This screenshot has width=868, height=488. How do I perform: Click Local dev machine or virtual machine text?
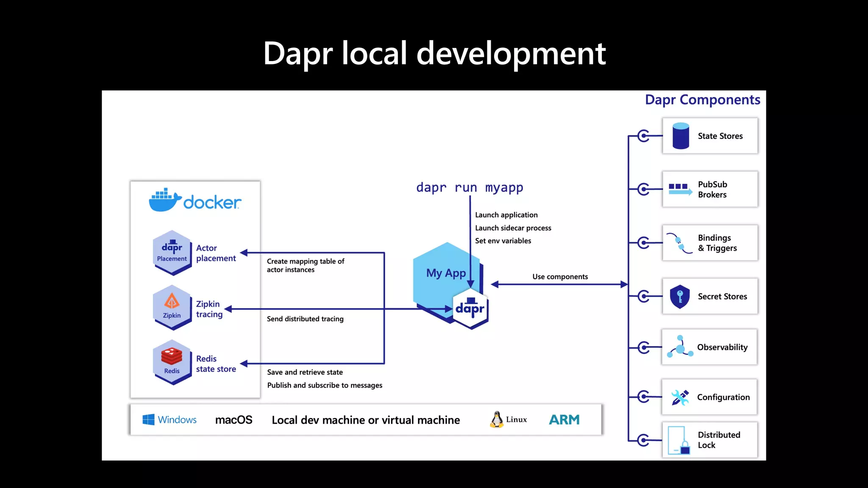[x=366, y=420]
